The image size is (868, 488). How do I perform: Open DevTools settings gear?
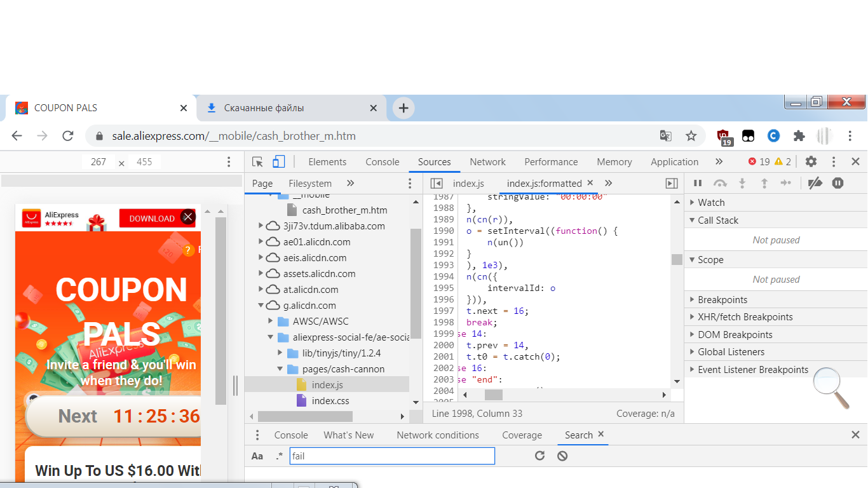(x=811, y=161)
